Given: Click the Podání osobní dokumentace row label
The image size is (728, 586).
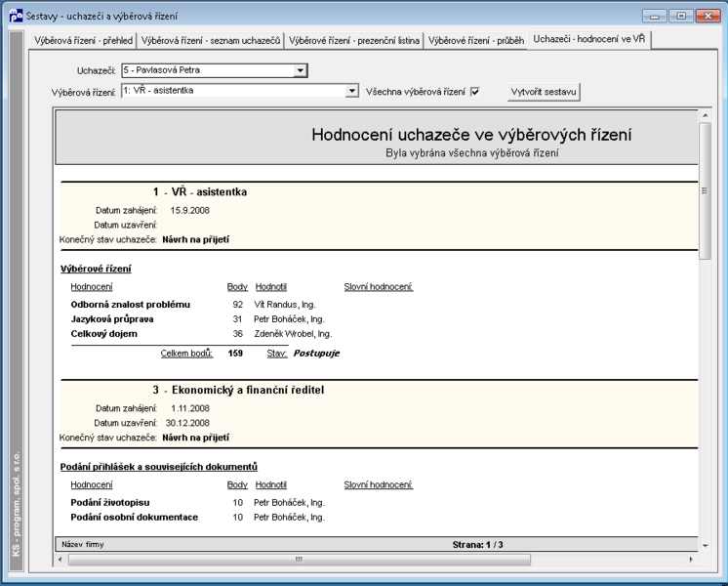Looking at the screenshot, I should click(x=134, y=518).
